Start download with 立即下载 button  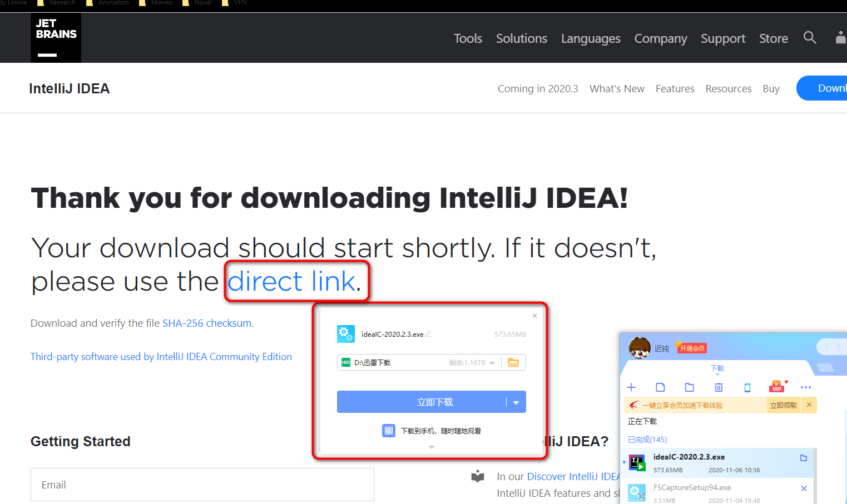coord(422,402)
